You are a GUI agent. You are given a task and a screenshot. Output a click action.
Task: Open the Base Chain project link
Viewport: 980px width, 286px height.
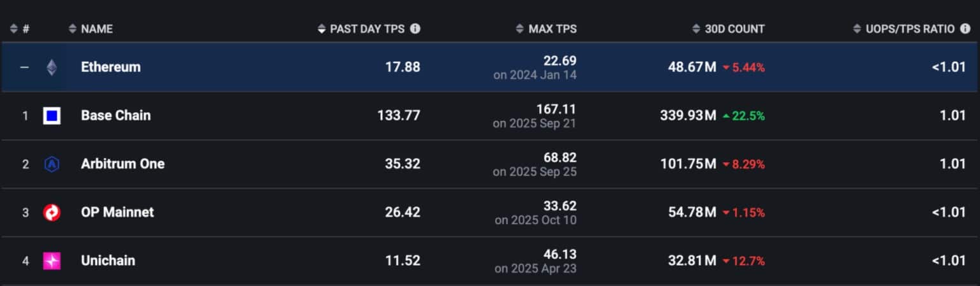click(115, 116)
